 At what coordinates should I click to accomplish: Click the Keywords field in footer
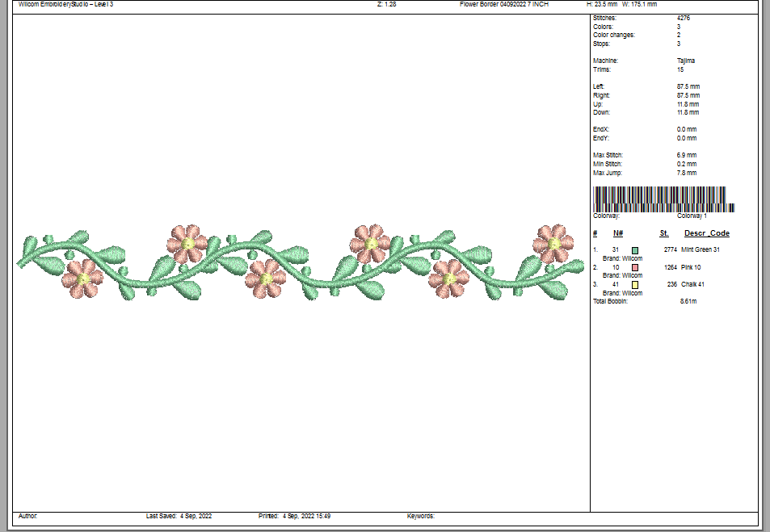pos(420,516)
